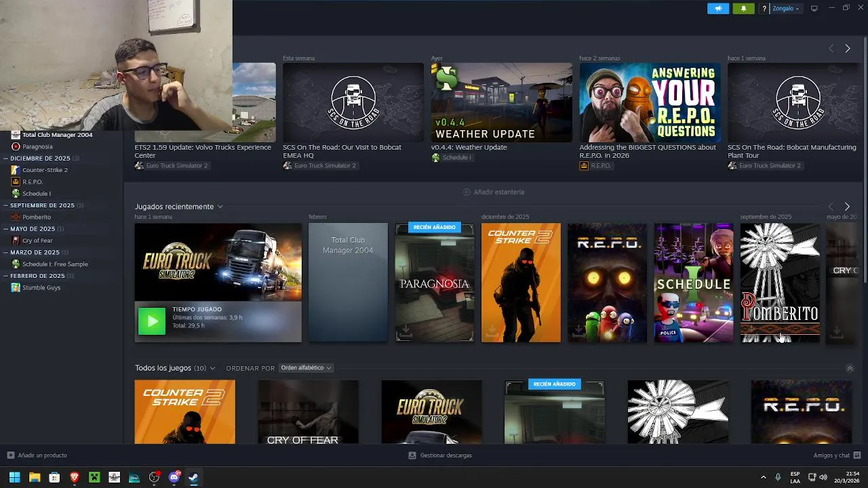Viewport: 868px width, 488px height.
Task: Open the green notifications bell
Action: [743, 8]
